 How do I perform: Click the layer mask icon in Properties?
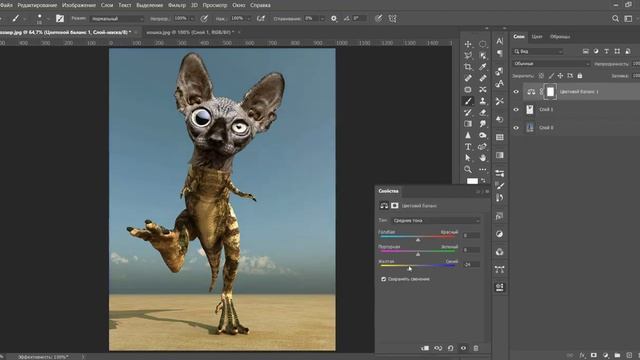(395, 206)
